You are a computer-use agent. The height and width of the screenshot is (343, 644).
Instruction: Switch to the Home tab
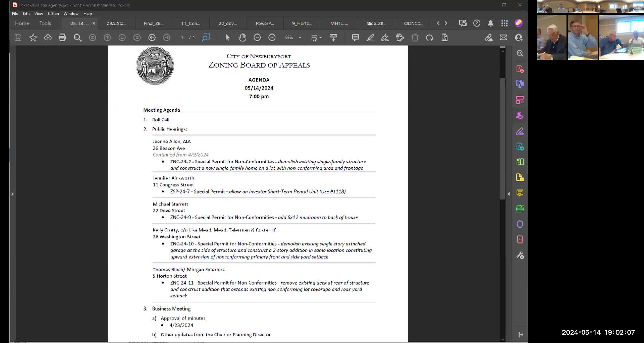pos(22,23)
